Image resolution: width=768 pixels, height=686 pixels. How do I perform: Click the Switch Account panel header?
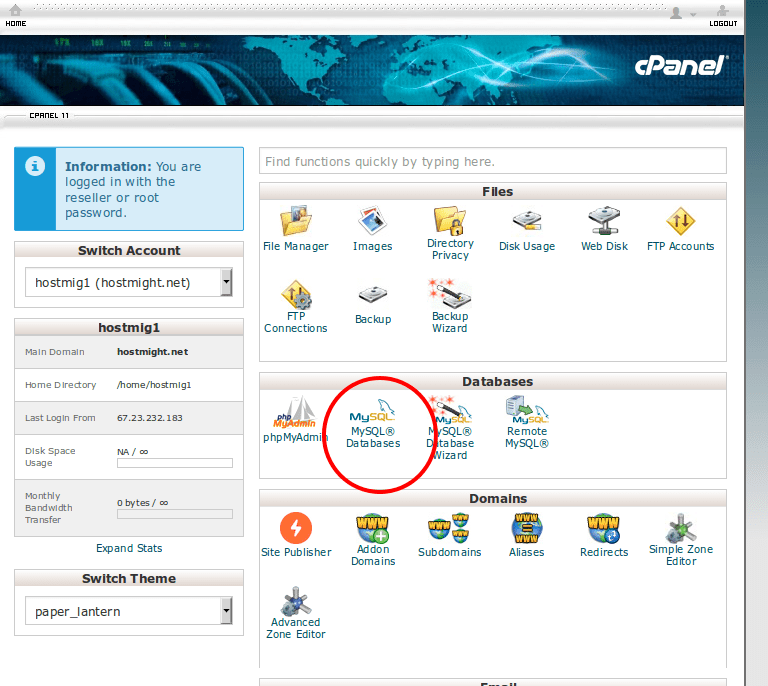click(129, 250)
